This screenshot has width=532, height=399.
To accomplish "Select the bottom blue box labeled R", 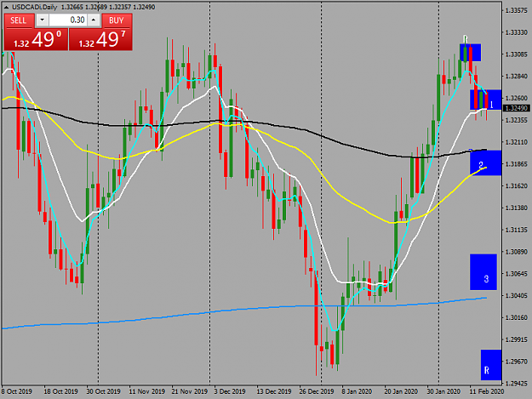I will 491,365.
